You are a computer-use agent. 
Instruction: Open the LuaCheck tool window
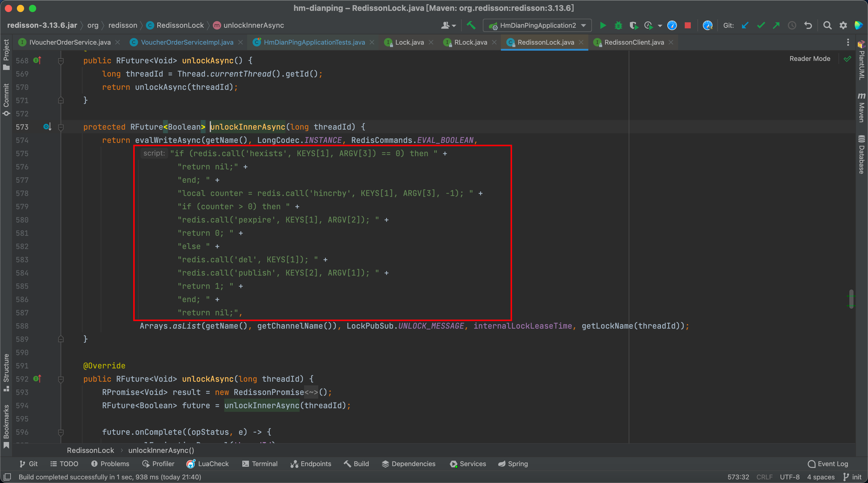[208, 463]
